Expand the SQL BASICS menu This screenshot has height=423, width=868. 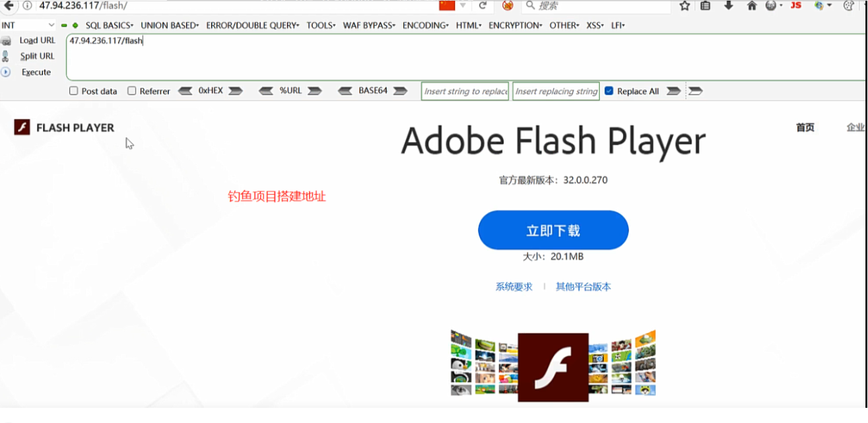click(110, 25)
